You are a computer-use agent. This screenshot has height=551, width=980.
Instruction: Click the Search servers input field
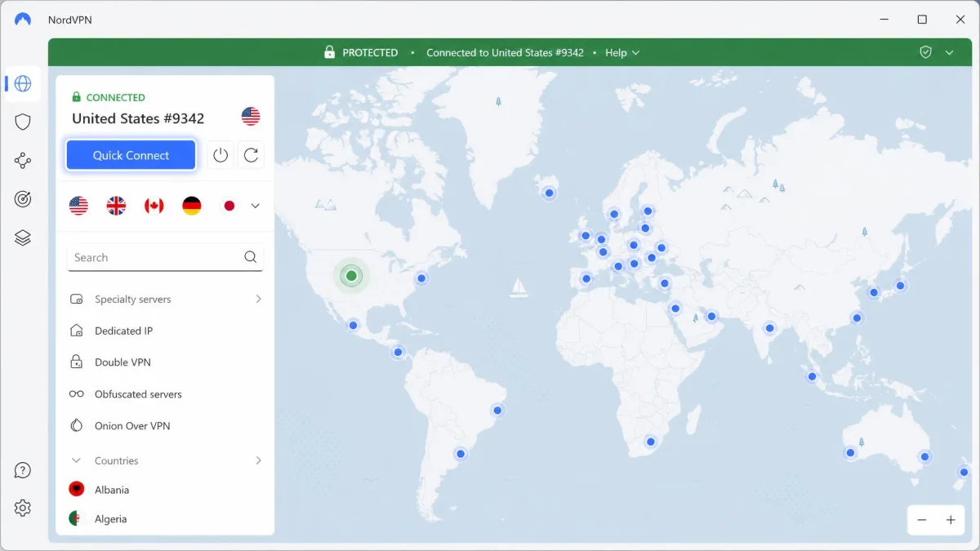pos(165,257)
